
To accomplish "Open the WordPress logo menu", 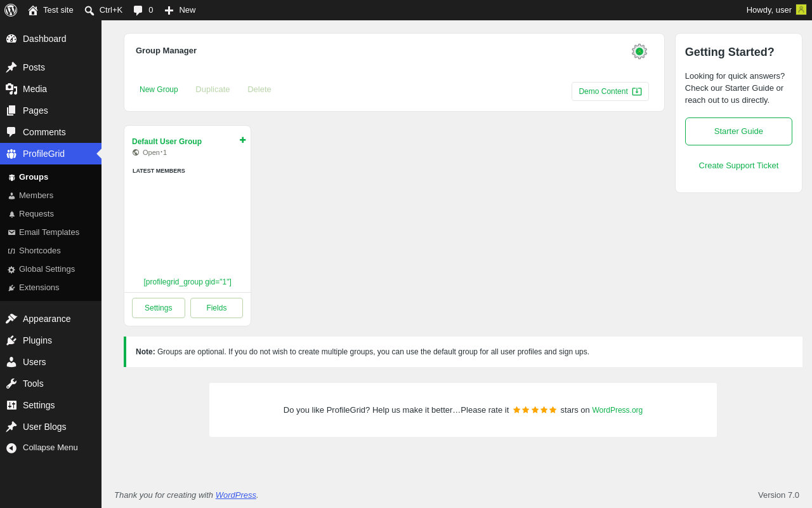I will click(11, 10).
